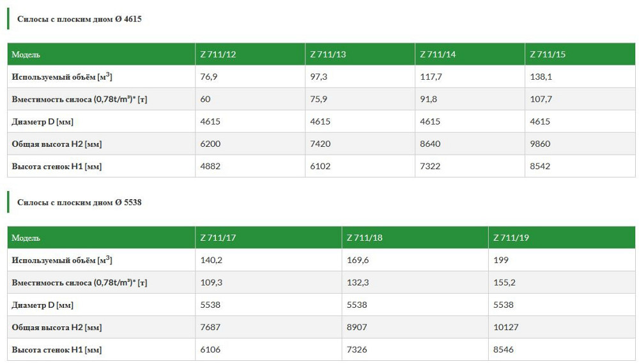
Task: Click the 107,7 silo capacity cell
Action: click(541, 99)
